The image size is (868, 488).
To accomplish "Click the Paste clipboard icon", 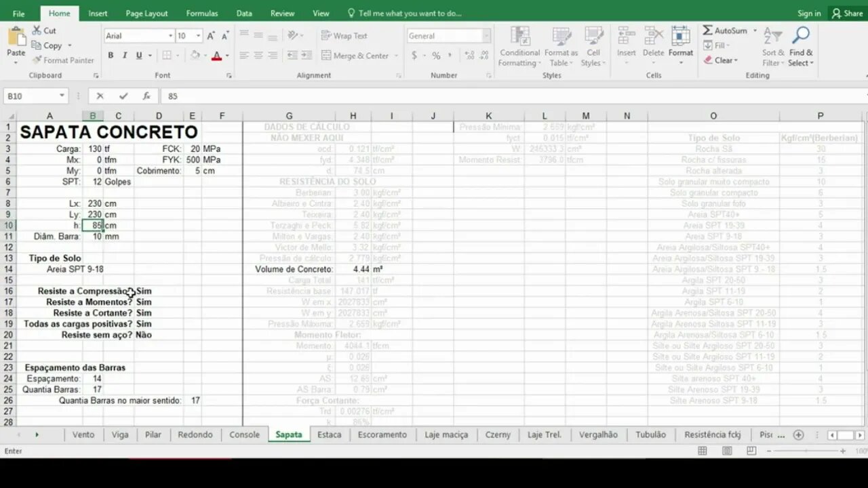I will 16,37.
